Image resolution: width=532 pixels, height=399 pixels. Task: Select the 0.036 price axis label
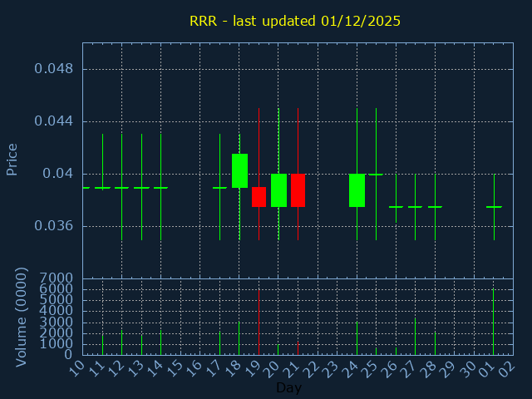coord(54,226)
